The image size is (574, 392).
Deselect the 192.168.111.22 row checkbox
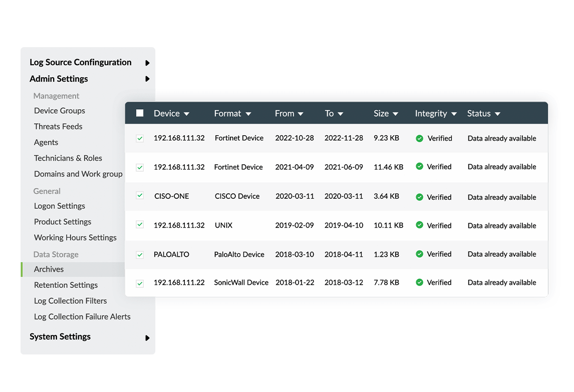coord(140,283)
